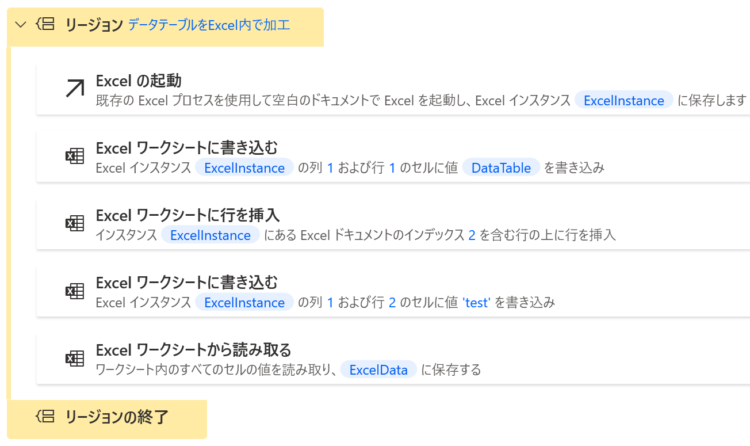Click the DataTable variable chip

click(501, 168)
